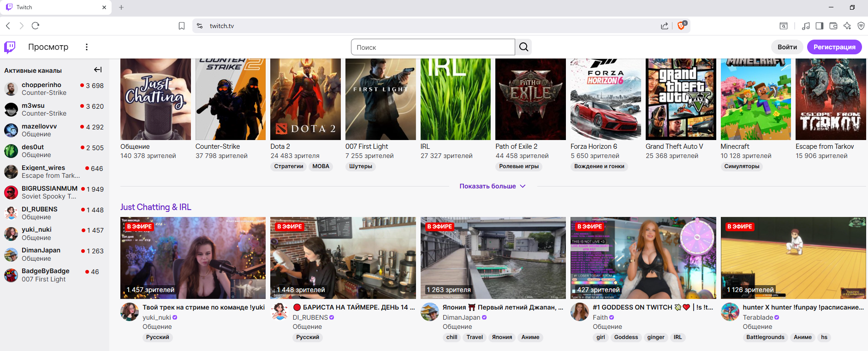Viewport: 868px width, 351px height.
Task: Select the Симуляторы tag under Minecraft
Action: click(742, 166)
